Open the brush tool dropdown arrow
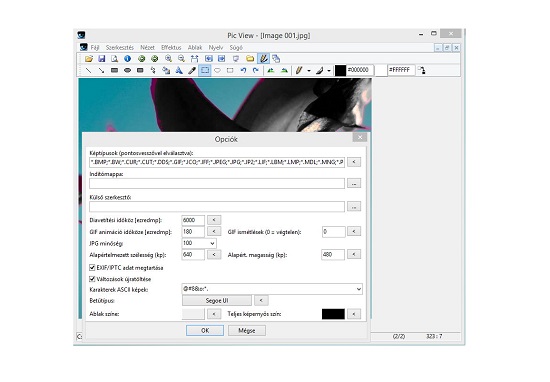The height and width of the screenshot is (382, 550). coord(329,71)
